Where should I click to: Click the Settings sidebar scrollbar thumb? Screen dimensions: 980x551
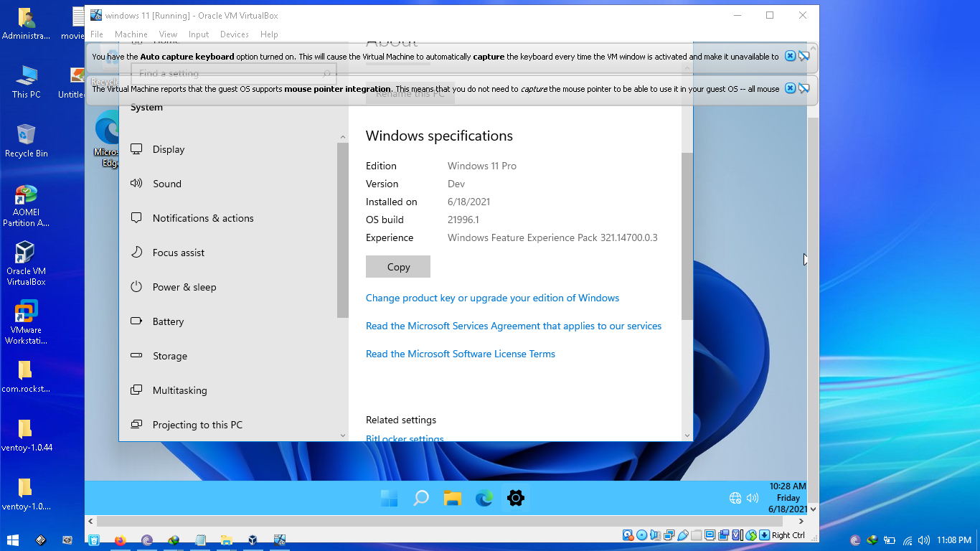[343, 230]
